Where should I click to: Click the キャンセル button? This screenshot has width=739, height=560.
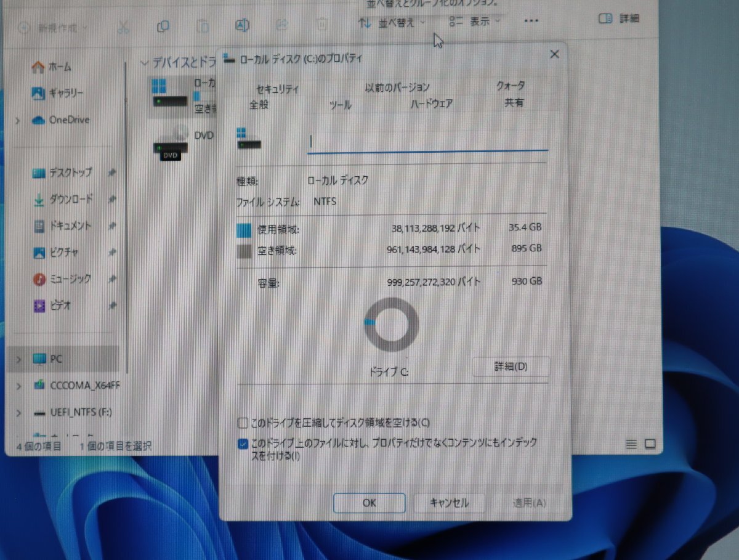449,503
